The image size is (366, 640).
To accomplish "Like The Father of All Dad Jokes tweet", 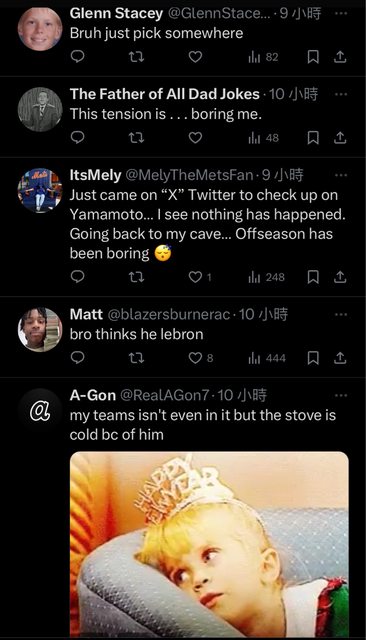I will 195,138.
